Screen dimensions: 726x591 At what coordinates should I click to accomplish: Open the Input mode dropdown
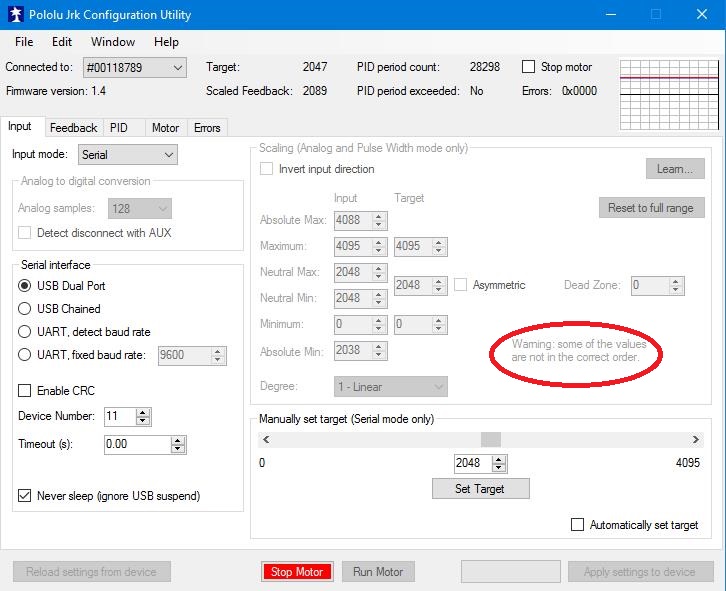[127, 155]
